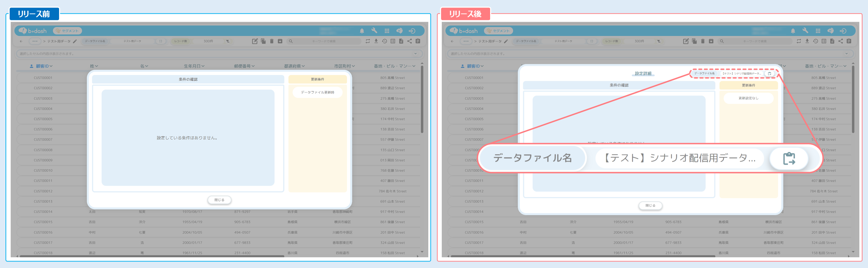This screenshot has height=268, width=868.
Task: Click the pencil edit icon beside テスト用データ in リリース前
Action: pyautogui.click(x=75, y=41)
